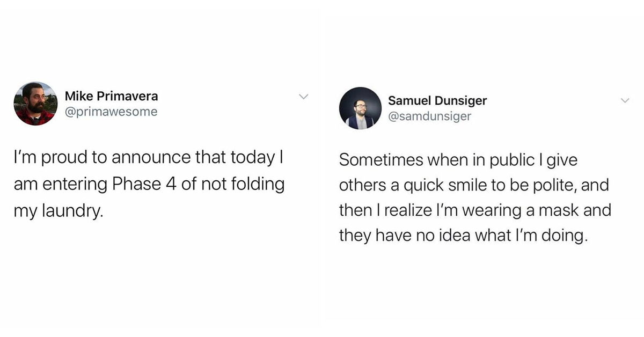Expand the chevron menu on Mike Primavera's tweet
The height and width of the screenshot is (337, 644).
[x=304, y=97]
